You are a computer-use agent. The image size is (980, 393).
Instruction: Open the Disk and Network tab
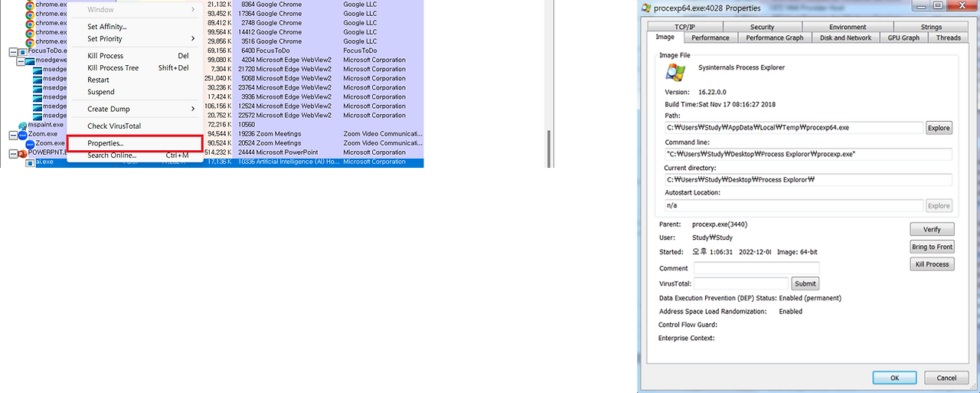pyautogui.click(x=846, y=38)
